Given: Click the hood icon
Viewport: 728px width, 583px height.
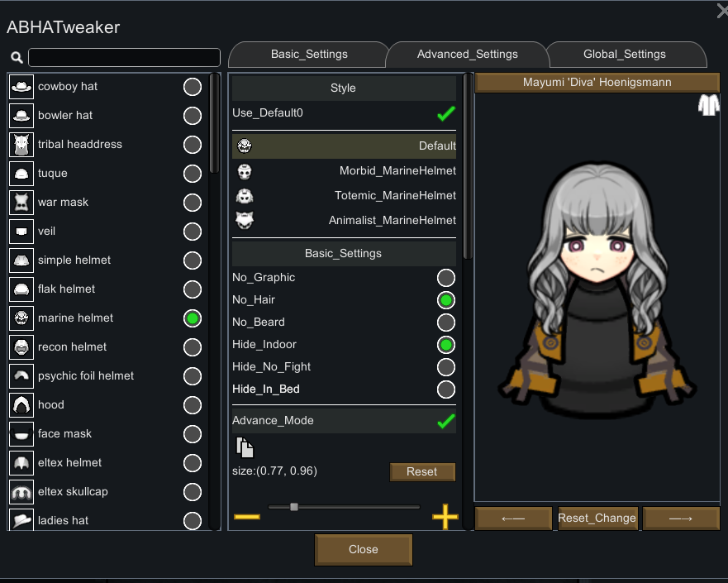Looking at the screenshot, I should pyautogui.click(x=21, y=405).
